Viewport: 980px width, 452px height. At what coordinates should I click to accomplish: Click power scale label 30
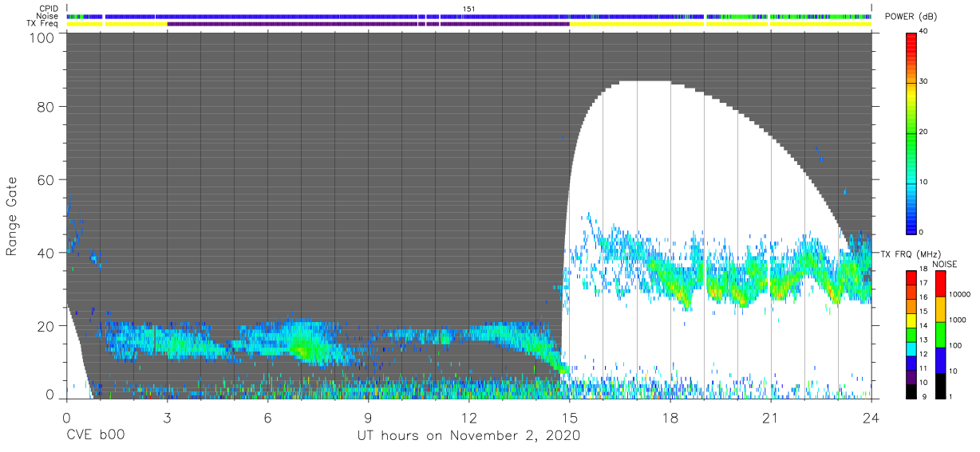coord(925,82)
